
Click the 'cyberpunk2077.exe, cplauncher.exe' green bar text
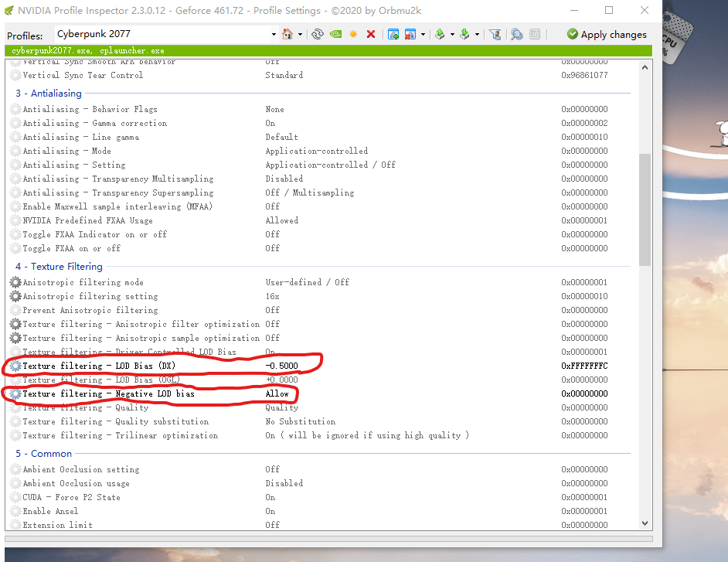pos(88,50)
